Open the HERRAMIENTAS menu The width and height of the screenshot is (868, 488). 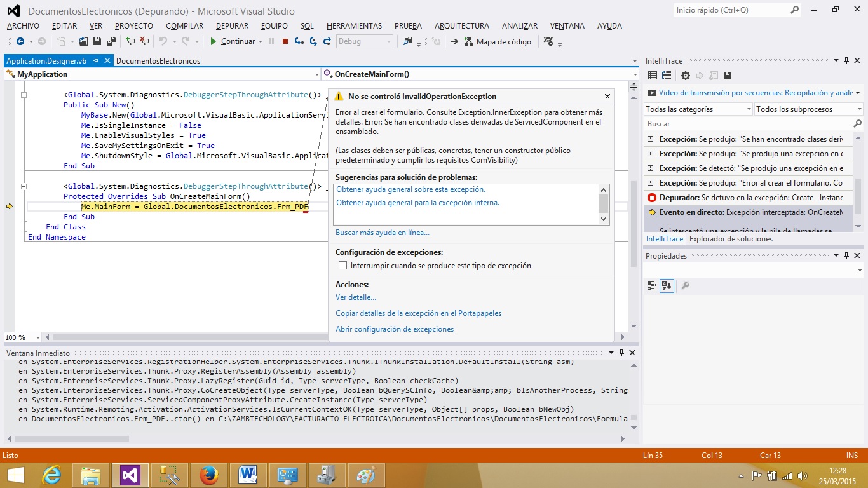click(354, 26)
